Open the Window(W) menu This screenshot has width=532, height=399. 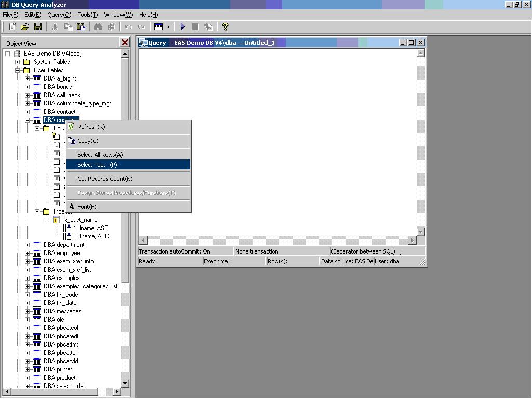click(x=118, y=15)
